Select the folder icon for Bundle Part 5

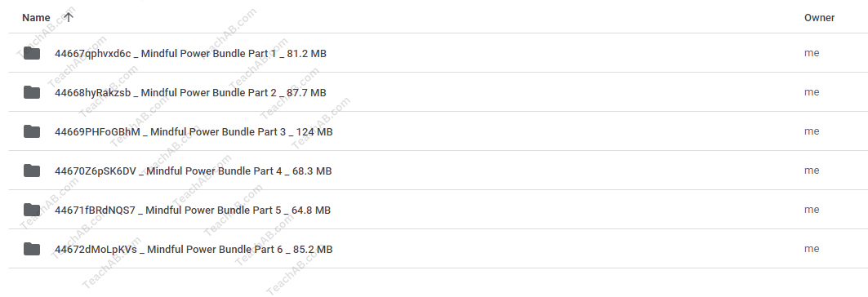(32, 210)
